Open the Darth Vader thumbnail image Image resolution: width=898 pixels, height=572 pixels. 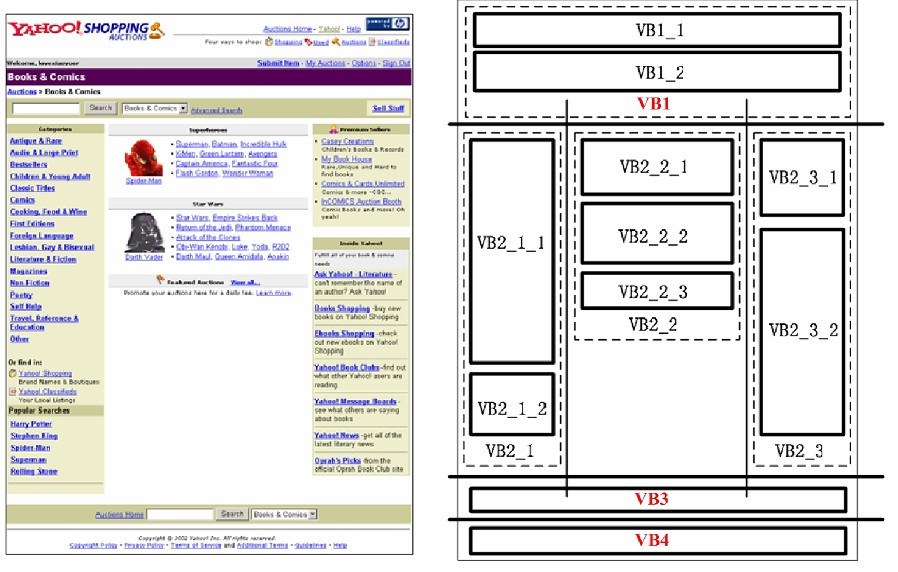144,232
